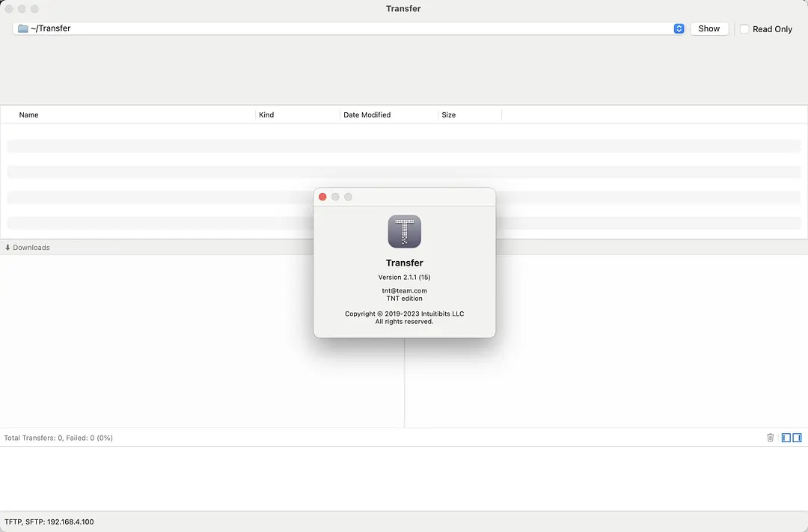Sort file list by Size column
Viewport: 808px width, 532px height.
coord(448,114)
